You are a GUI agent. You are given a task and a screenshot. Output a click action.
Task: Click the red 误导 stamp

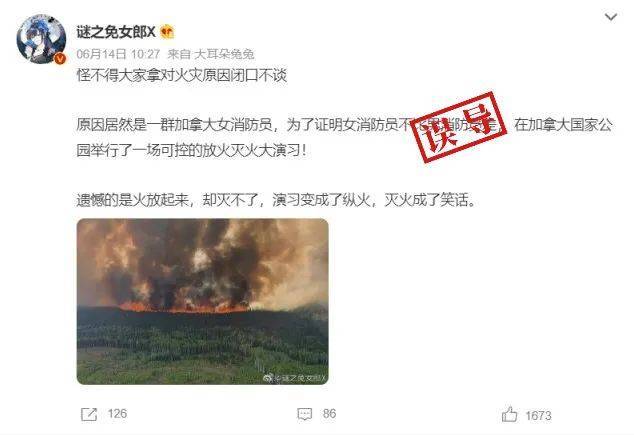(460, 127)
